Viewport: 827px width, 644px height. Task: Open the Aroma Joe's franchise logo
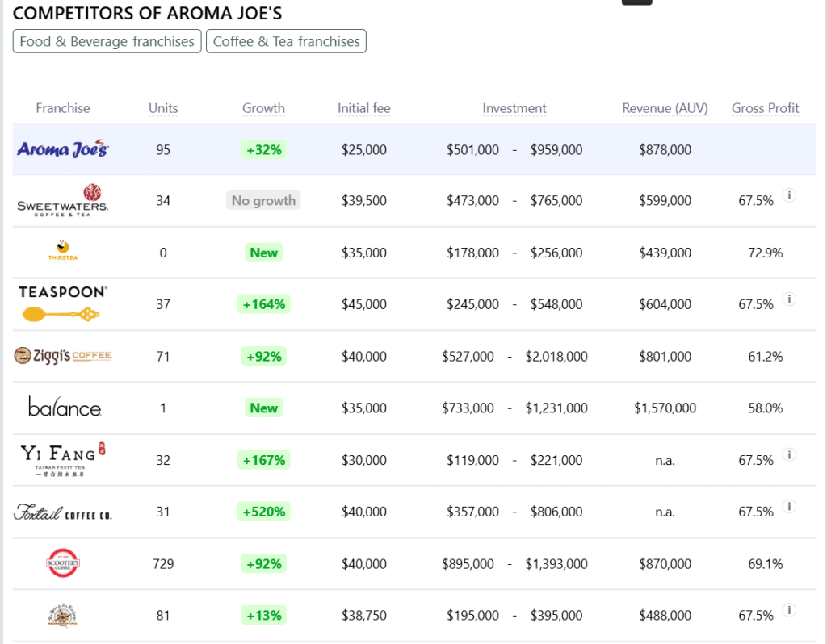click(x=63, y=149)
